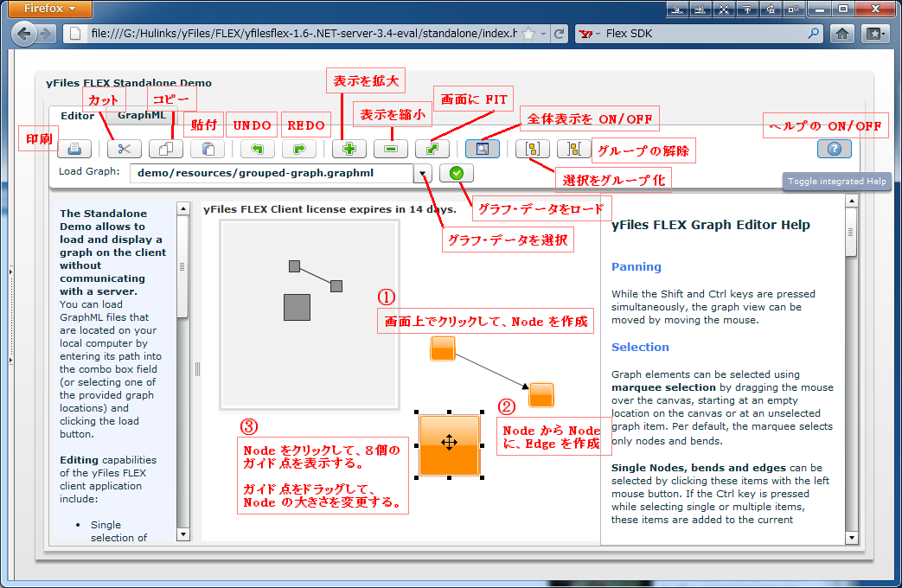Click the divider grip beside the description panel
902x588 pixels.
tap(197, 368)
